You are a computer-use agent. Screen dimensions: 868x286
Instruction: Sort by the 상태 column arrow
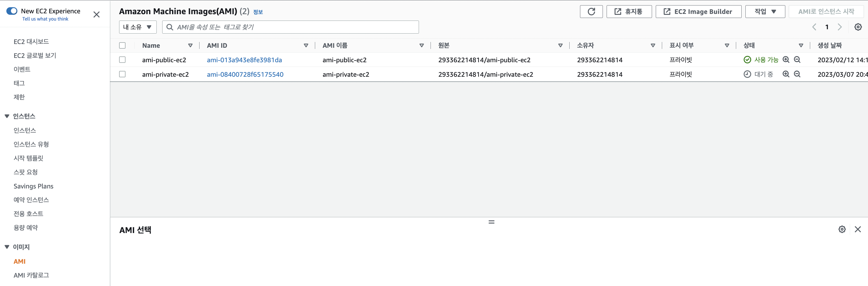click(x=801, y=45)
